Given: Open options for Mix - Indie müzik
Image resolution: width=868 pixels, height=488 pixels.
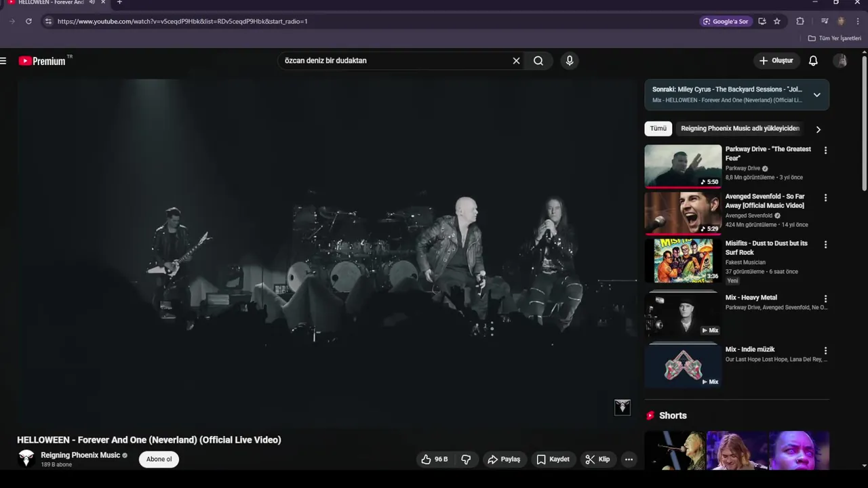Looking at the screenshot, I should (x=825, y=351).
